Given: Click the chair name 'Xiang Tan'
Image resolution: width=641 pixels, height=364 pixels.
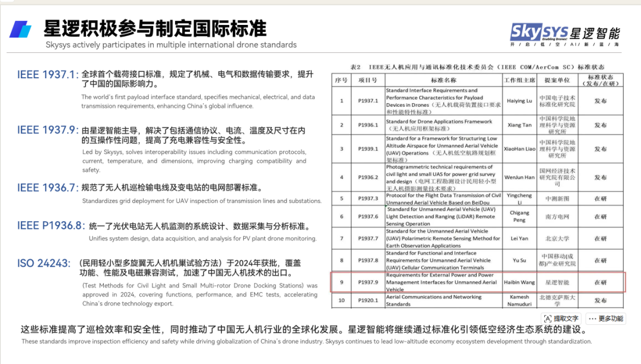Looking at the screenshot, I should click(x=519, y=125).
